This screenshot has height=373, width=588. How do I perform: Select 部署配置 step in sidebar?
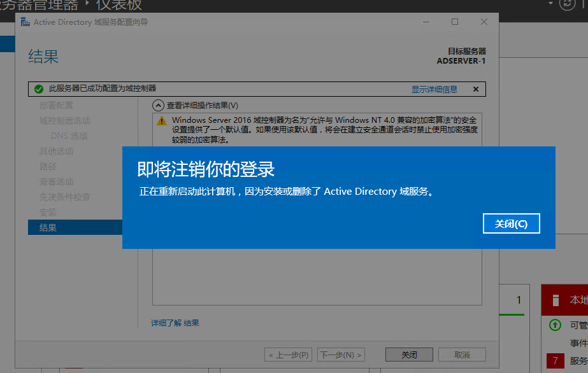tap(56, 105)
